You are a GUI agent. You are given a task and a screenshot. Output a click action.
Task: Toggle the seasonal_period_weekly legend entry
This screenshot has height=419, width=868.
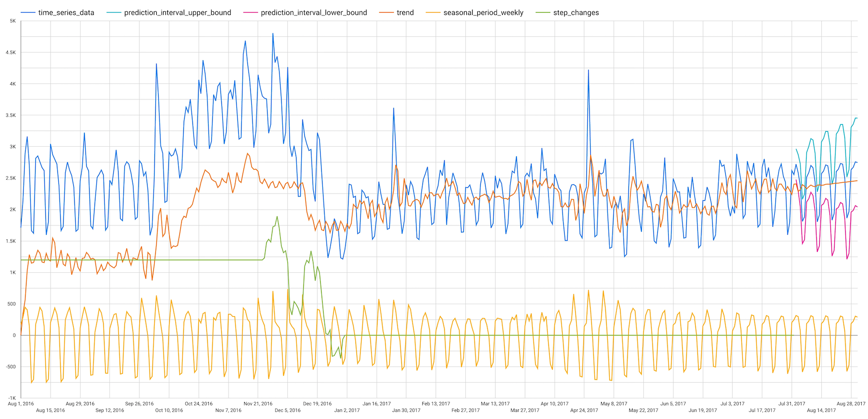tap(475, 13)
